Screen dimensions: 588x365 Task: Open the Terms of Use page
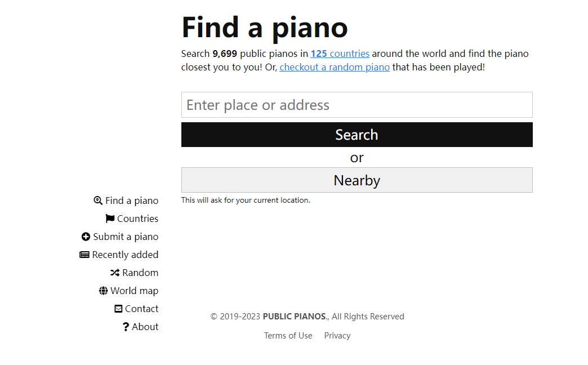[288, 335]
